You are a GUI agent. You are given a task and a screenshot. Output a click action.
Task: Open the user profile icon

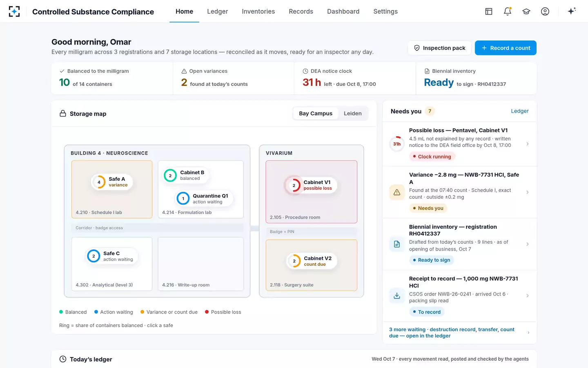[545, 11]
